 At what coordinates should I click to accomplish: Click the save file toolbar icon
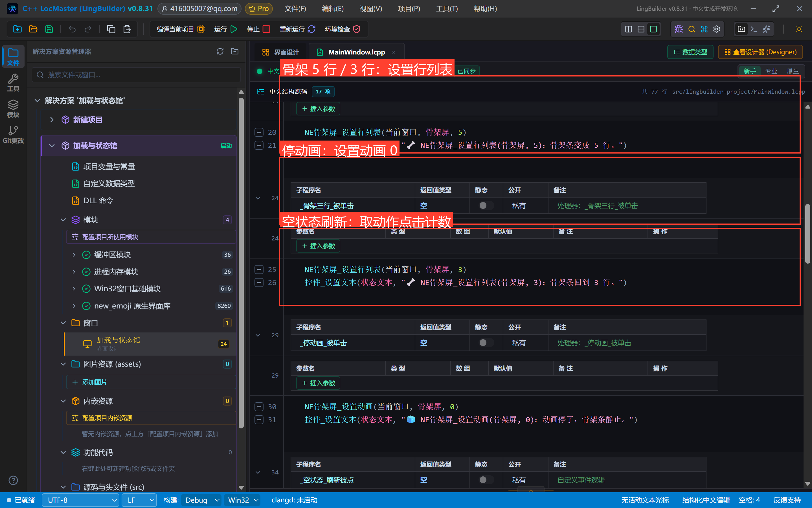49,29
